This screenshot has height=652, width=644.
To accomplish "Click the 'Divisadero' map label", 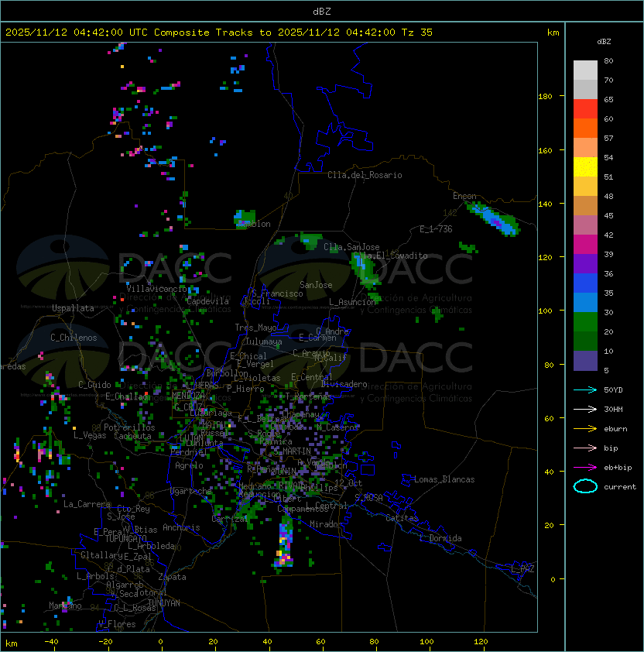I will pos(344,384).
